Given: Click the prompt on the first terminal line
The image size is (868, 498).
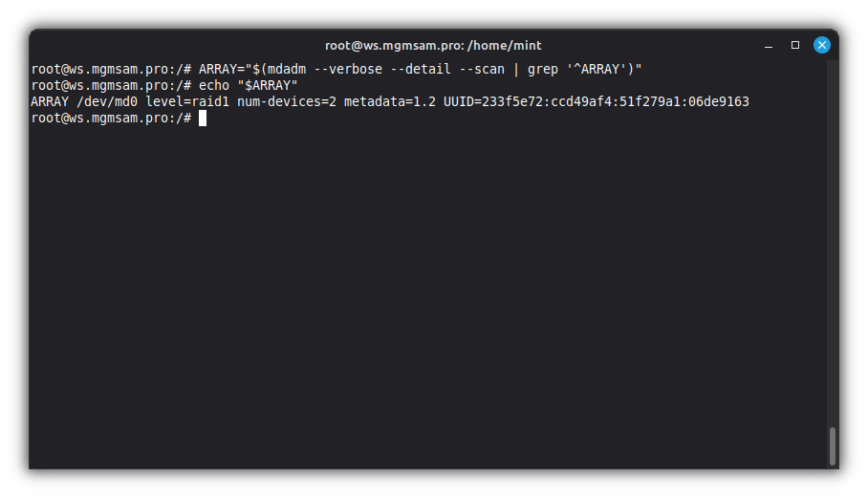Looking at the screenshot, I should (111, 69).
